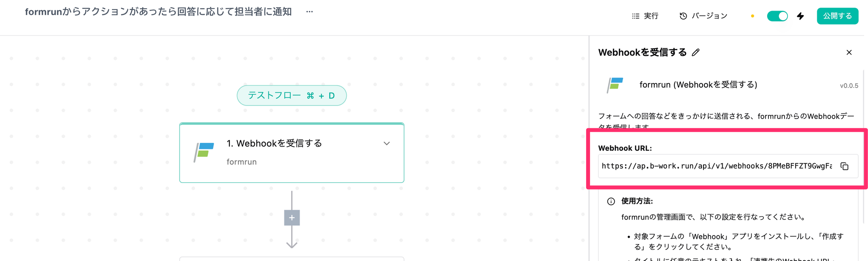The height and width of the screenshot is (261, 868).
Task: Click the yellow status dot indicator
Action: point(752,16)
